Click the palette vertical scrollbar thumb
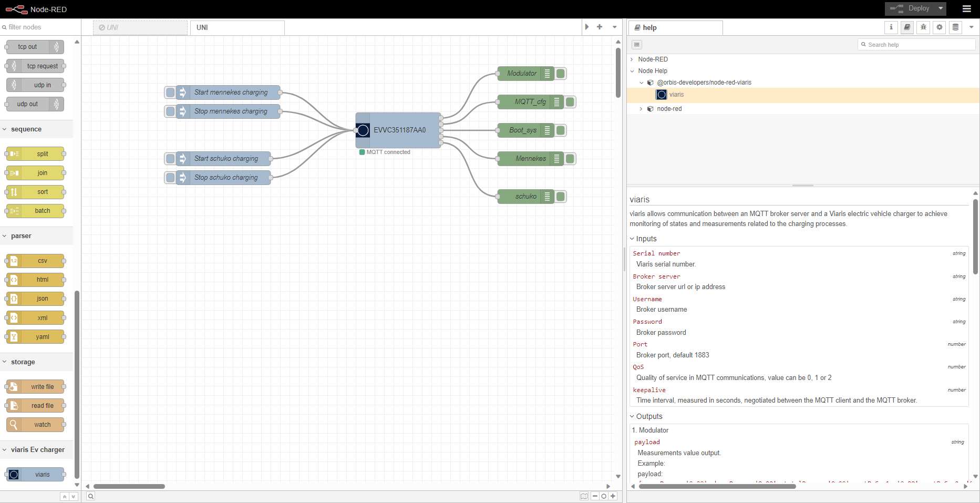The image size is (980, 503). [77, 384]
